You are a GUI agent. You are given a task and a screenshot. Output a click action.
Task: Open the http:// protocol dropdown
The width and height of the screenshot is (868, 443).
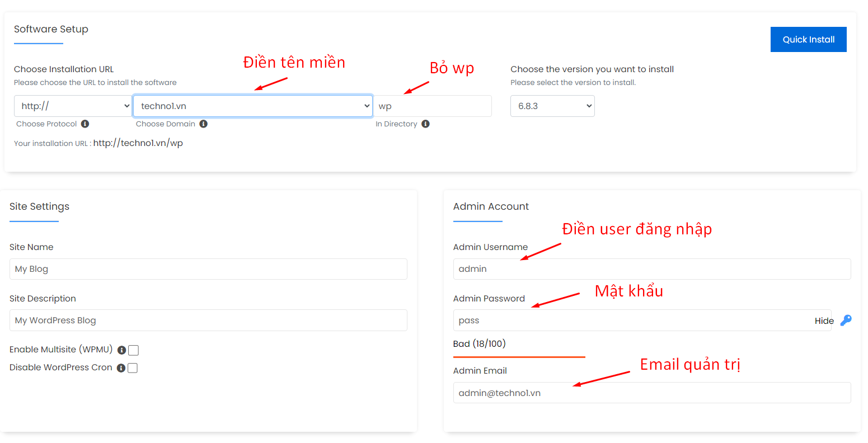coord(73,106)
